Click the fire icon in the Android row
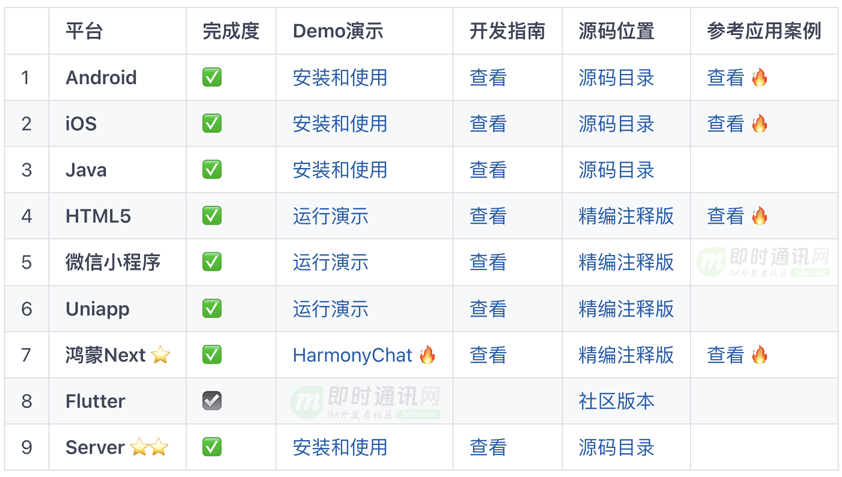 click(760, 78)
